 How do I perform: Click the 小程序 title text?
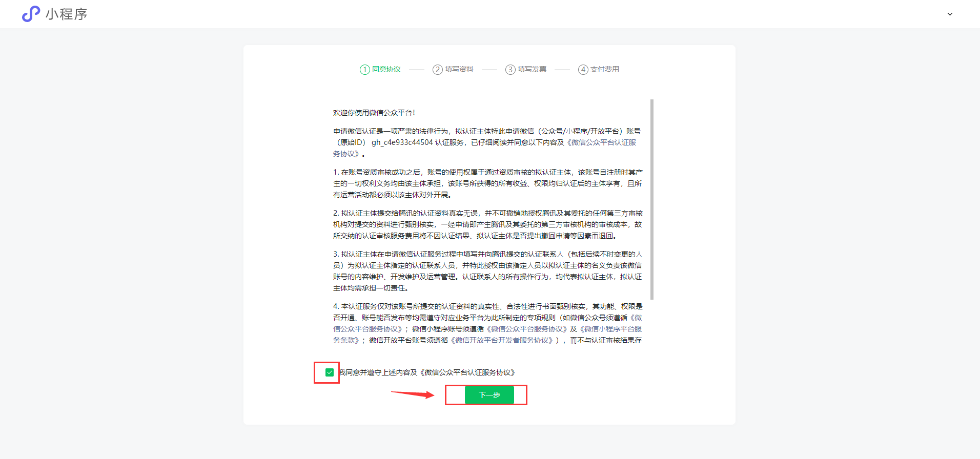[x=67, y=14]
